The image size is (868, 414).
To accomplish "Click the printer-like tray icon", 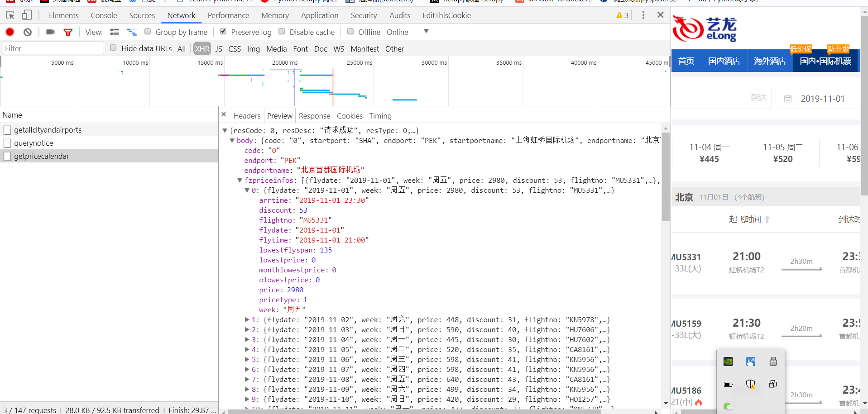I will tap(773, 361).
